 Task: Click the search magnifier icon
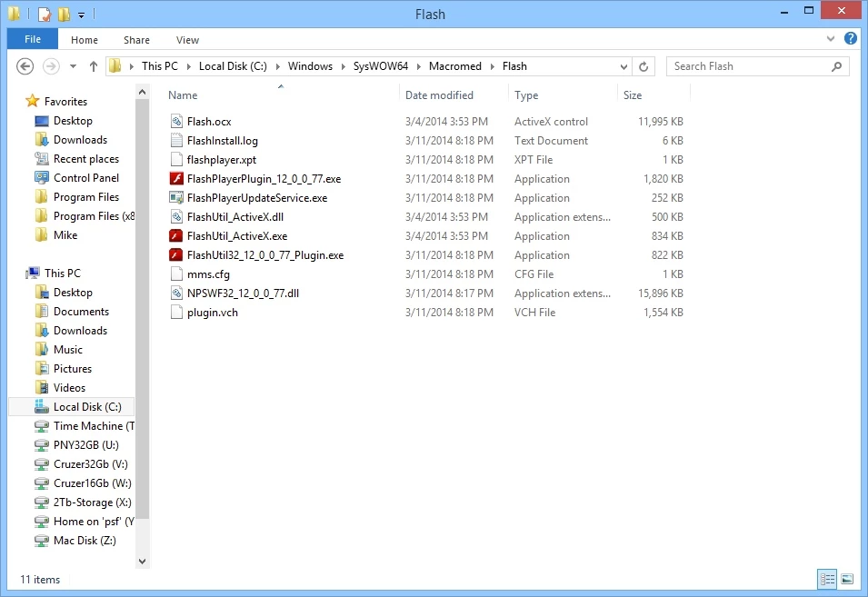tap(836, 66)
